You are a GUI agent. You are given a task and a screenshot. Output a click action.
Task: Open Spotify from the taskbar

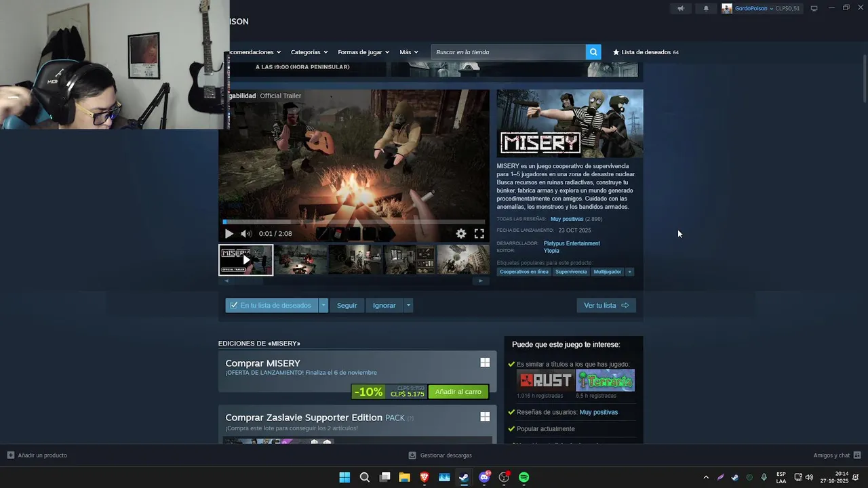(524, 477)
